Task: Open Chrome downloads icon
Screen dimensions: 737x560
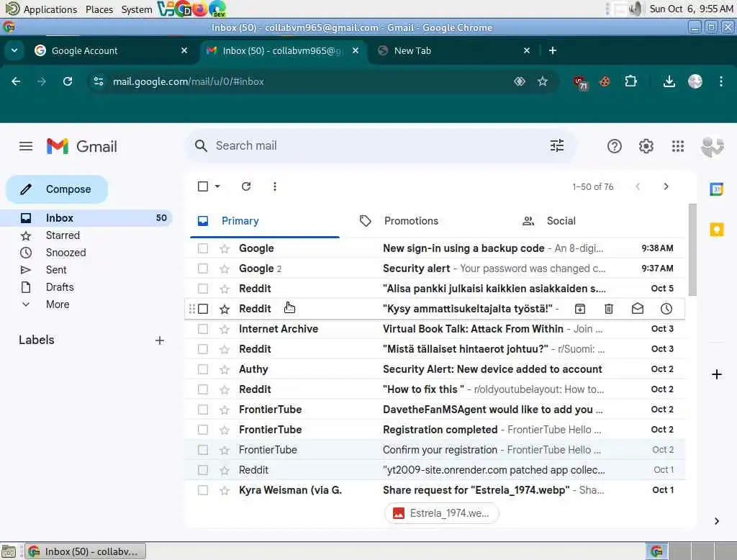Action: click(x=669, y=82)
